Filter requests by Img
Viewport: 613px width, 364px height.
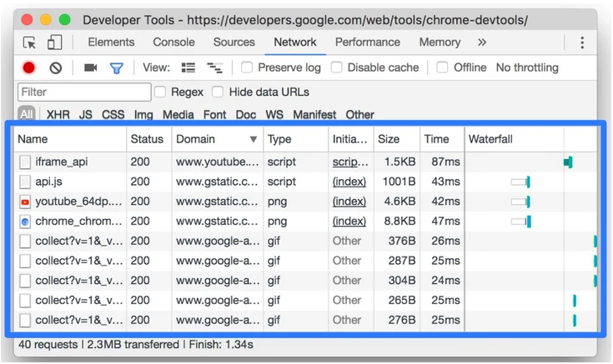pyautogui.click(x=143, y=114)
